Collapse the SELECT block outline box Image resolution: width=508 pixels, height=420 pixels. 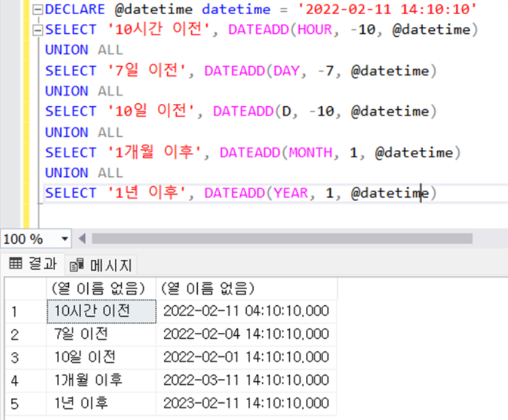click(x=37, y=30)
